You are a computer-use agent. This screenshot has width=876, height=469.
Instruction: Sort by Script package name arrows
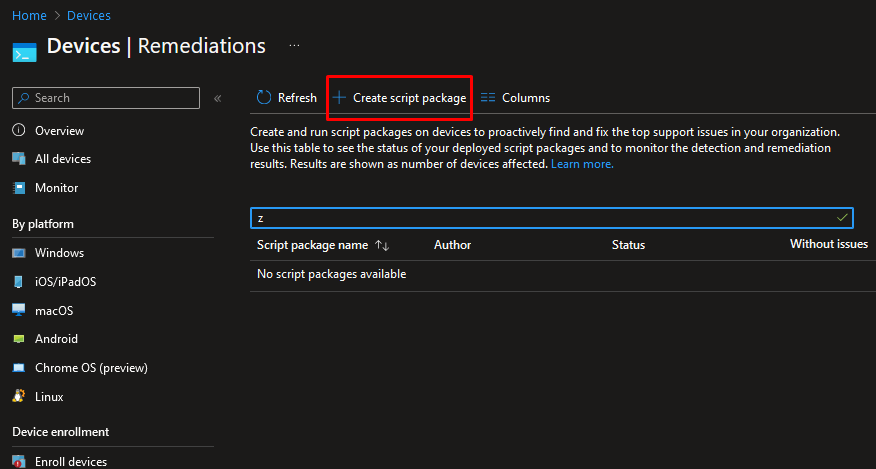point(382,245)
